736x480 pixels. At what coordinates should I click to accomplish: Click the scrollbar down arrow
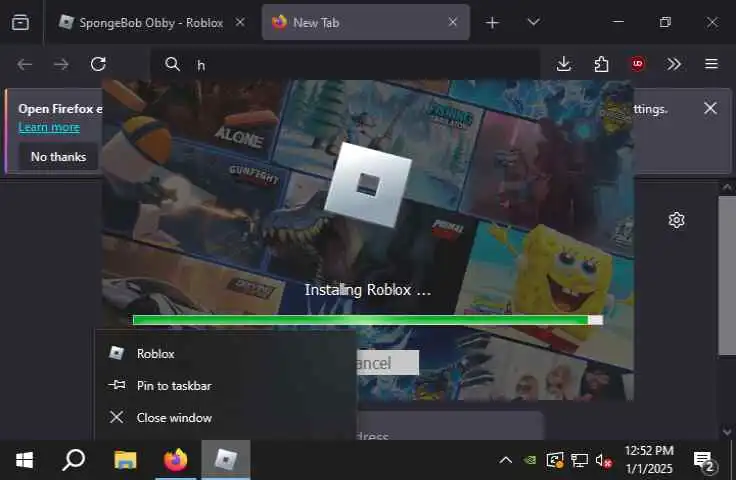pos(727,432)
